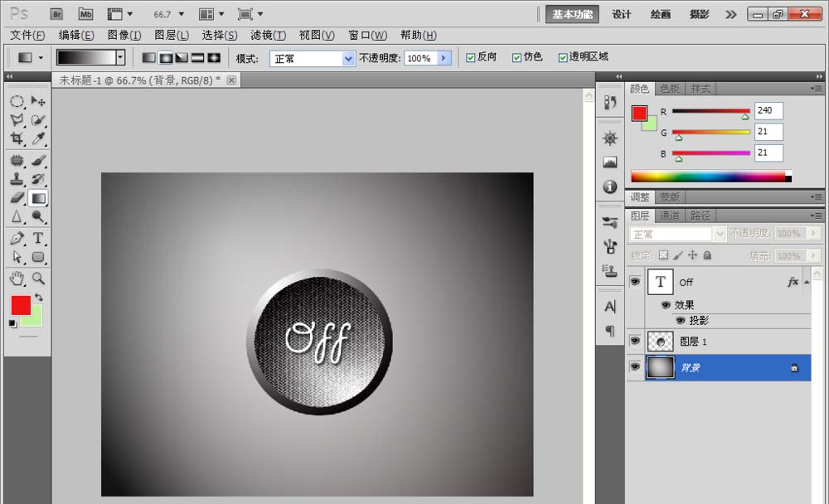Open the gradient preset picker arrow

point(120,57)
